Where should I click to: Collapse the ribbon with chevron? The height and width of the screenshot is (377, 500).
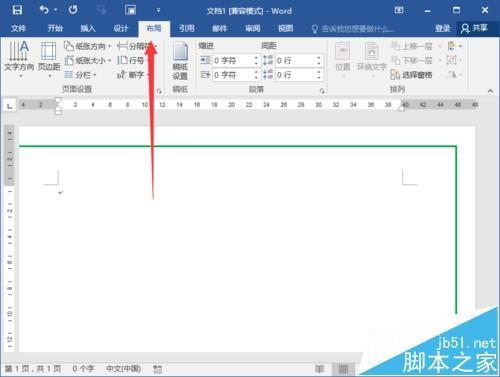[490, 90]
